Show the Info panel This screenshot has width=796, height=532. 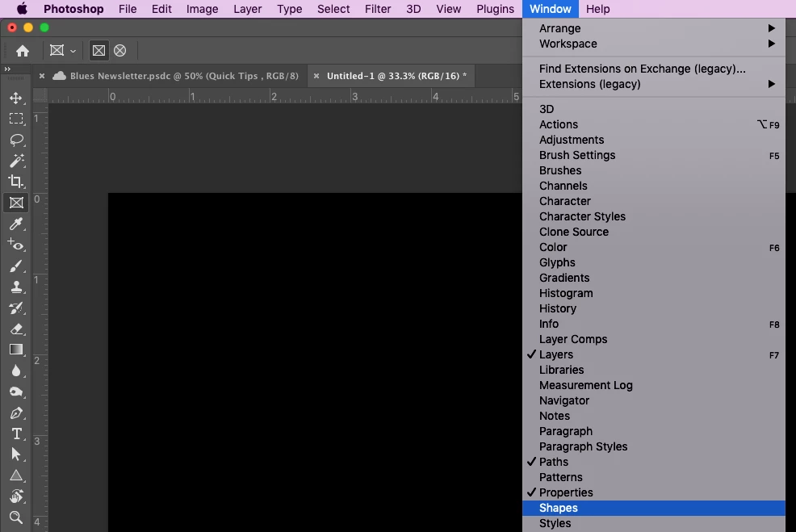tap(654, 324)
